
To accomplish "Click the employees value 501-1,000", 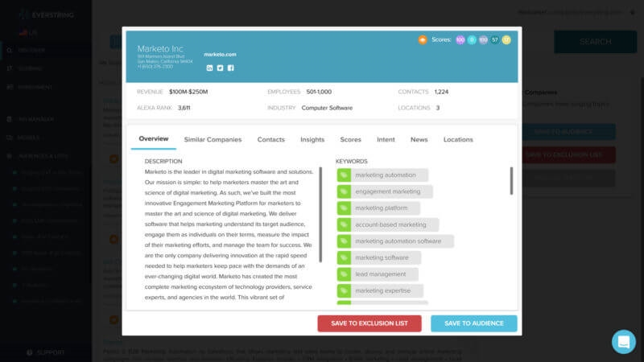I will (x=319, y=92).
